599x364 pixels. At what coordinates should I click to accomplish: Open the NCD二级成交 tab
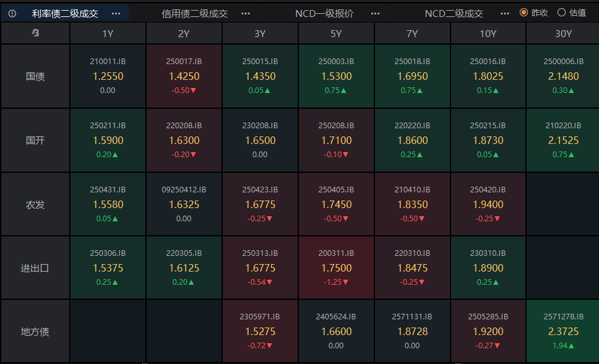(x=454, y=13)
